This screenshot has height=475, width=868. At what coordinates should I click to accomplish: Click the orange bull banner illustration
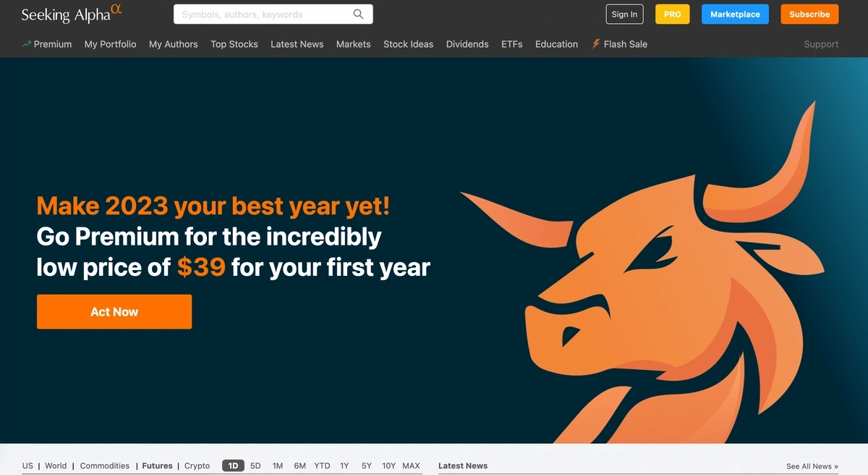[642, 272]
